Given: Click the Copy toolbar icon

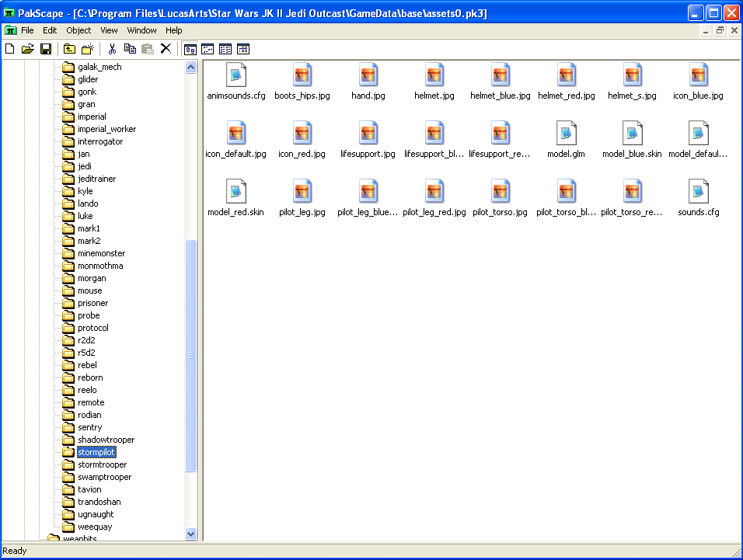Looking at the screenshot, I should tap(130, 49).
